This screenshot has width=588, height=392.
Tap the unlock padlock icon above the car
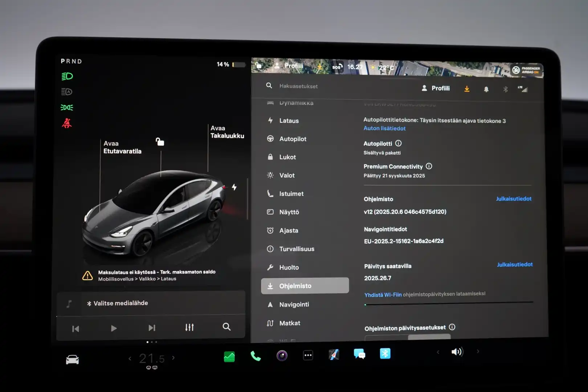tap(160, 142)
